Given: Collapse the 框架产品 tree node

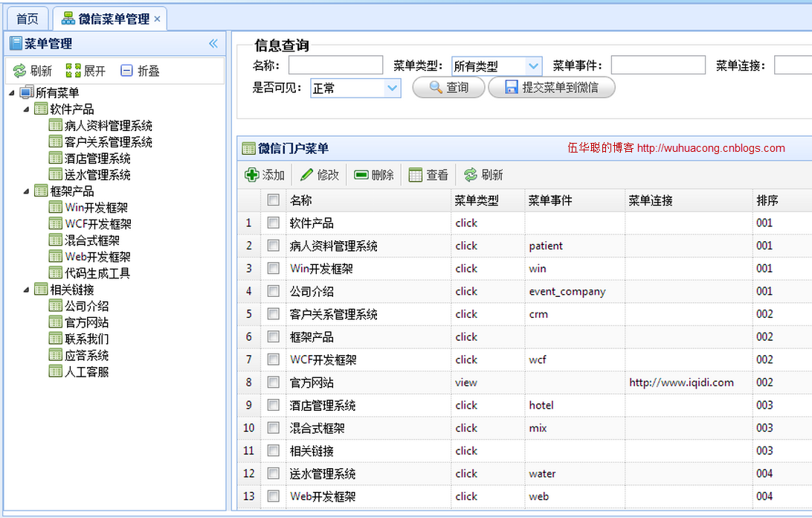Looking at the screenshot, I should [x=27, y=191].
